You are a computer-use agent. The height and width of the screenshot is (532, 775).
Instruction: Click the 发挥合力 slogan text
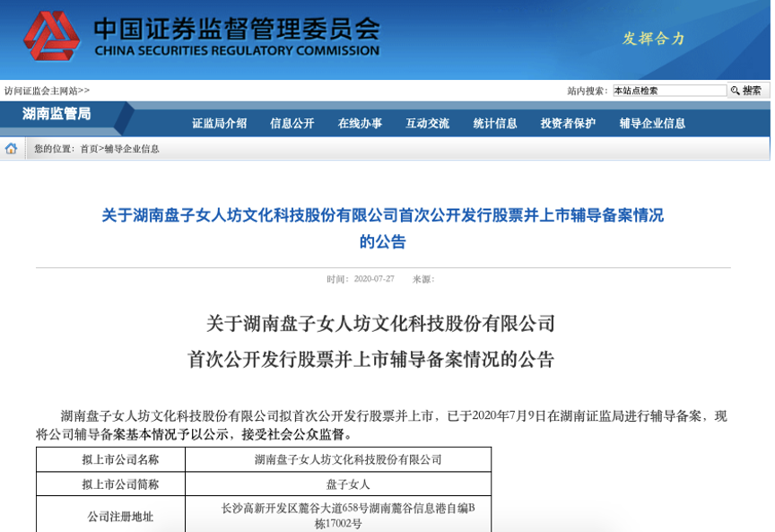pyautogui.click(x=653, y=38)
